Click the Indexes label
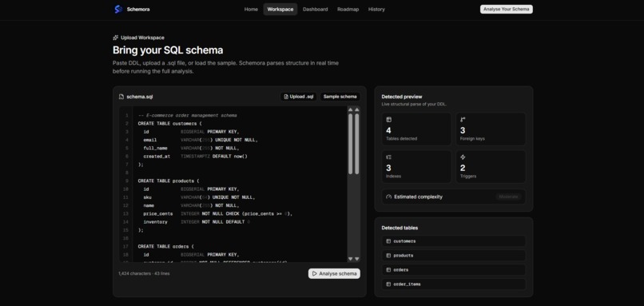 coord(393,177)
